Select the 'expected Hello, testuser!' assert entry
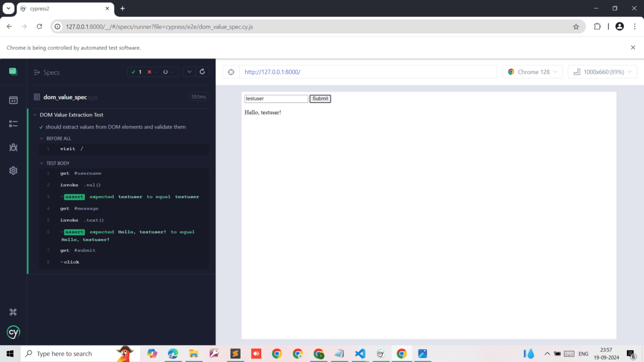 (124, 236)
